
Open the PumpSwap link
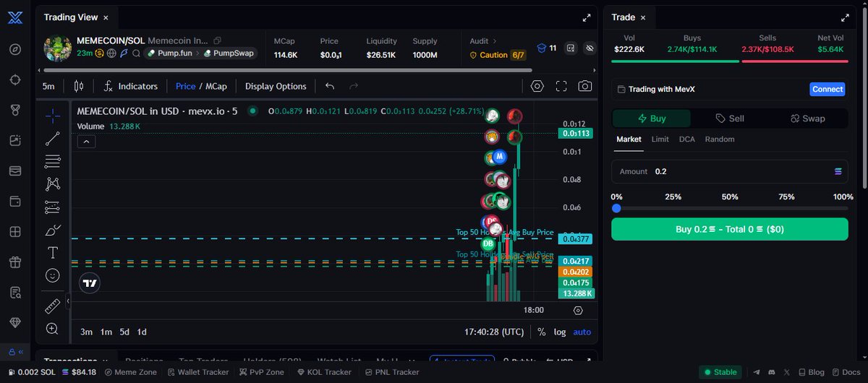(x=229, y=53)
